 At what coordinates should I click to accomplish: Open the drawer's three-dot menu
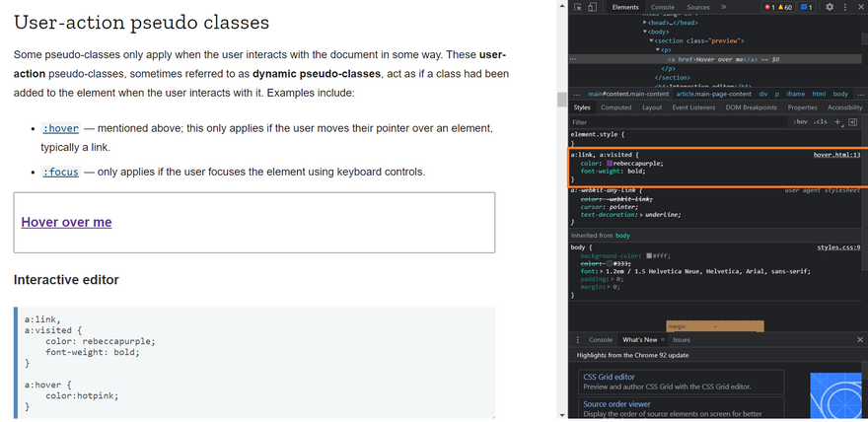578,339
